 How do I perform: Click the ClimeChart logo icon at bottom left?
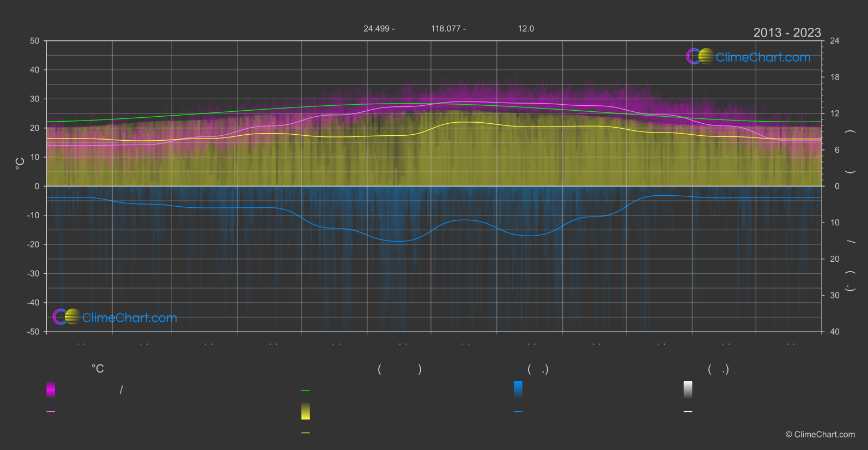66,317
